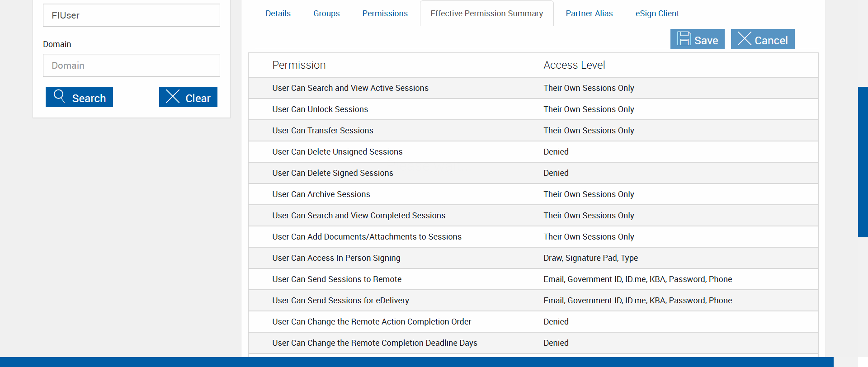Viewport: 868px width, 367px height.
Task: Select the Effective Permission Summary tab
Action: pos(486,14)
